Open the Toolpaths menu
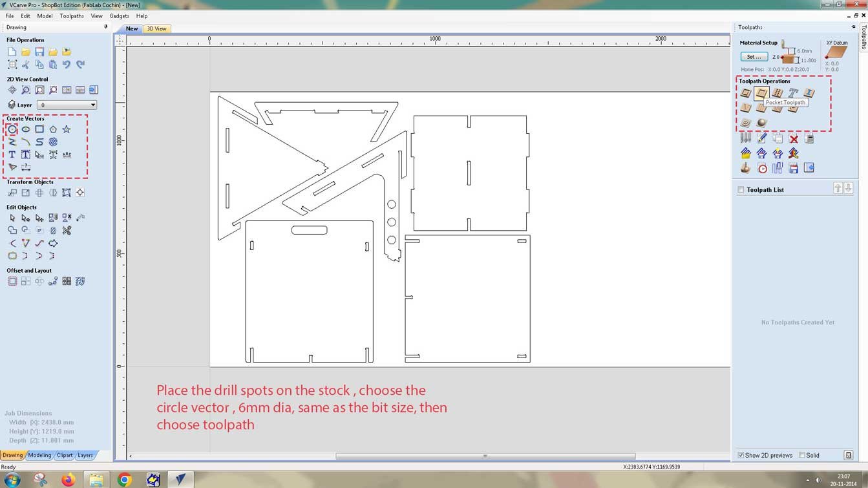Image resolution: width=868 pixels, height=488 pixels. click(72, 16)
